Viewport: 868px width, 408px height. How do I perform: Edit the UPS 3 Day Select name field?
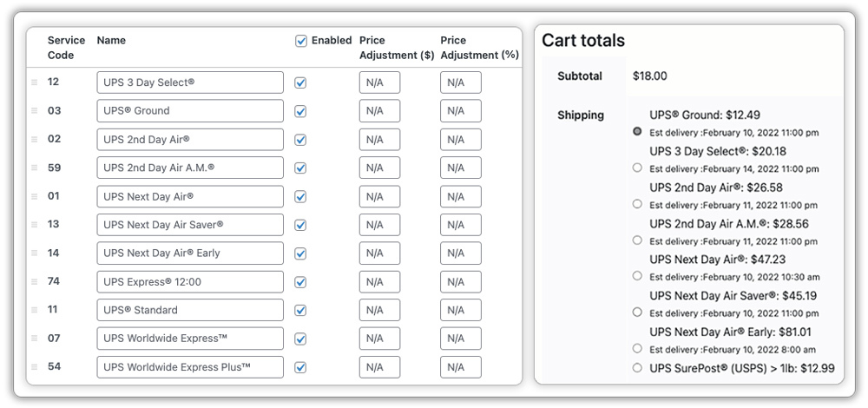(190, 82)
